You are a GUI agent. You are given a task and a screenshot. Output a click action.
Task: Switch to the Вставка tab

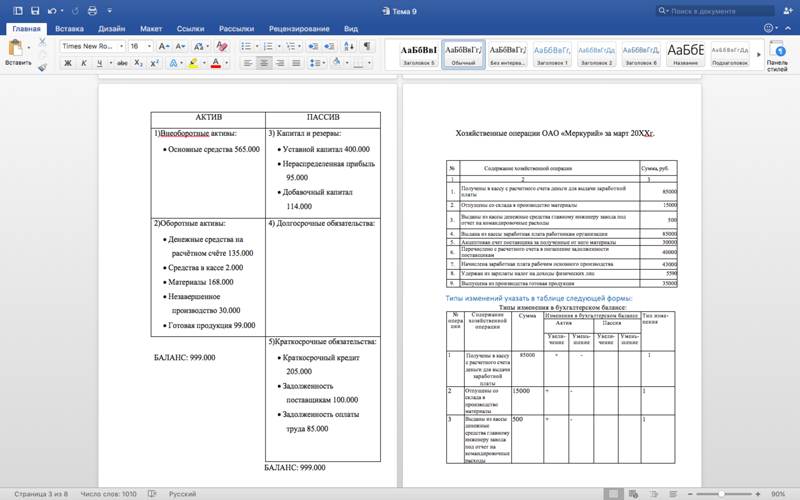coord(69,29)
